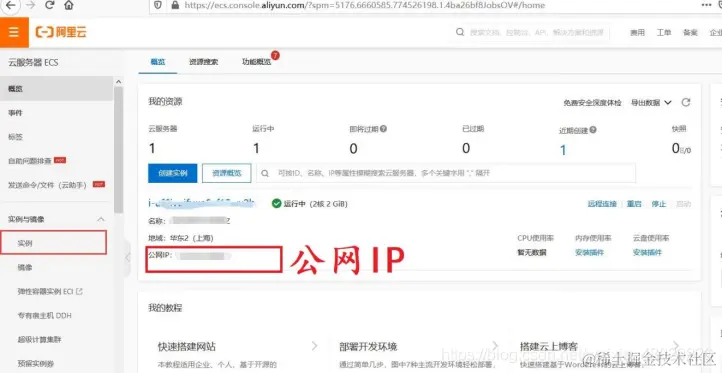Click the 云服务器 ECS sidebar title
This screenshot has width=722, height=373.
click(33, 62)
